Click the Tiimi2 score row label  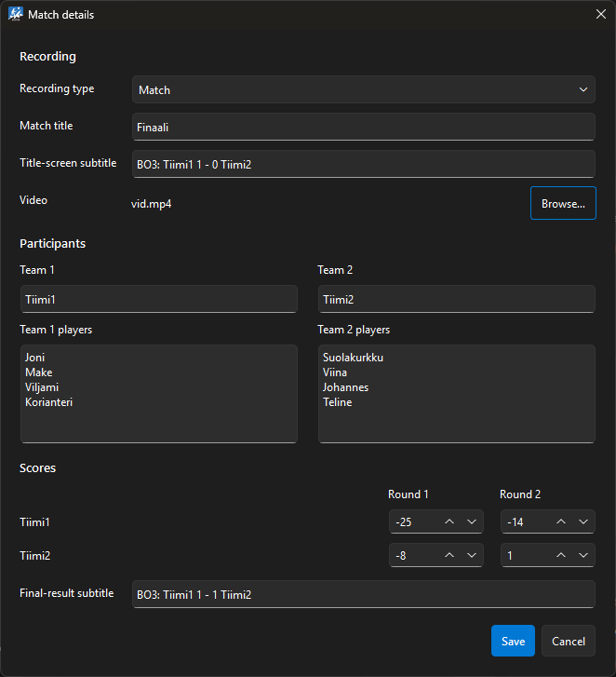click(x=35, y=555)
